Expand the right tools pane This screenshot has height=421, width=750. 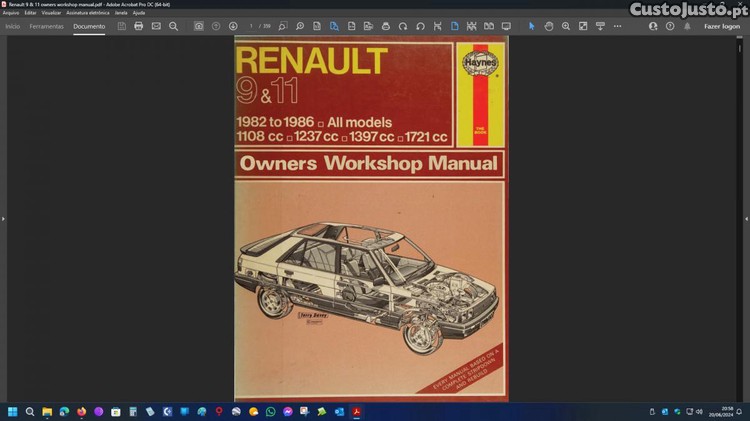(746, 218)
